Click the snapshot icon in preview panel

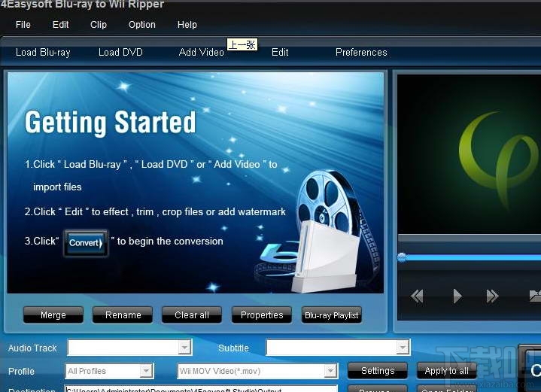[535, 296]
